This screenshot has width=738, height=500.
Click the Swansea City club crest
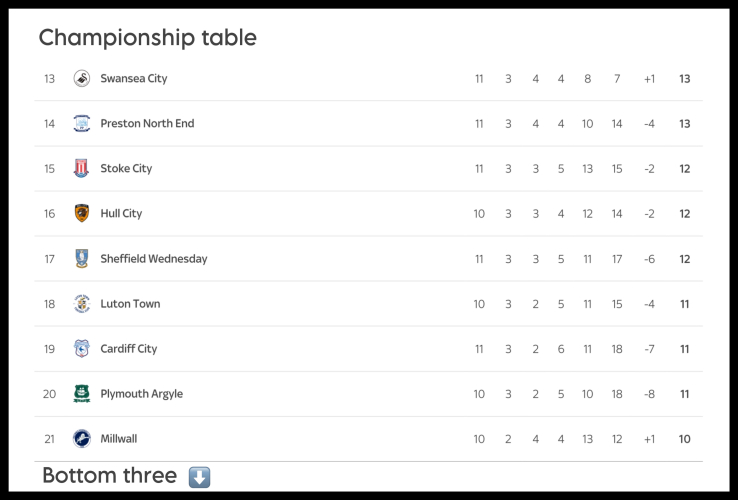(82, 79)
